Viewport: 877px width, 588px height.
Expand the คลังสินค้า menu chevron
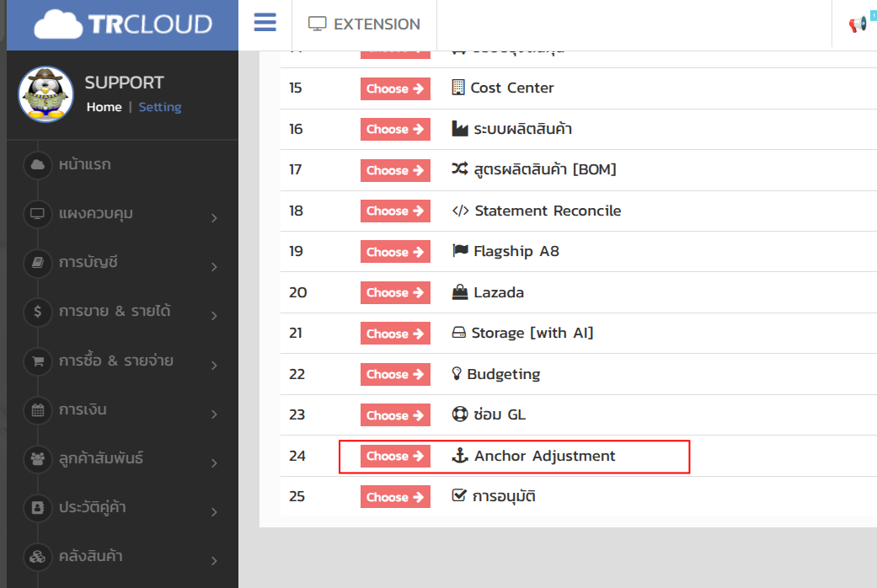[214, 560]
